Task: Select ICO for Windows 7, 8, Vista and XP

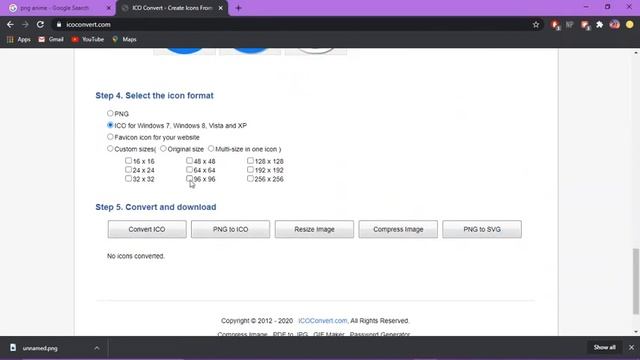Action: pos(110,125)
